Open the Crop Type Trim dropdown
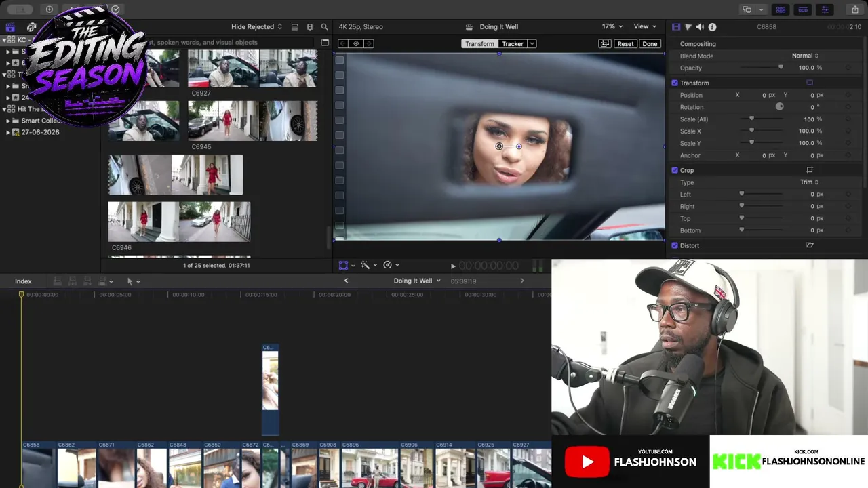The height and width of the screenshot is (488, 868). tap(809, 182)
